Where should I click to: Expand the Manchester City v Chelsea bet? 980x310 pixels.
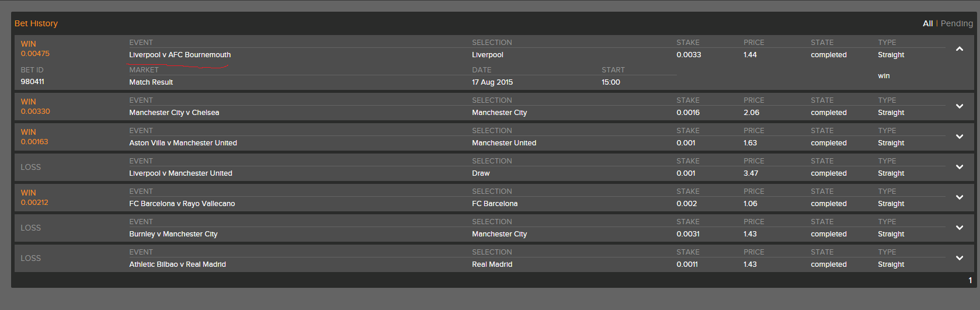point(959,106)
